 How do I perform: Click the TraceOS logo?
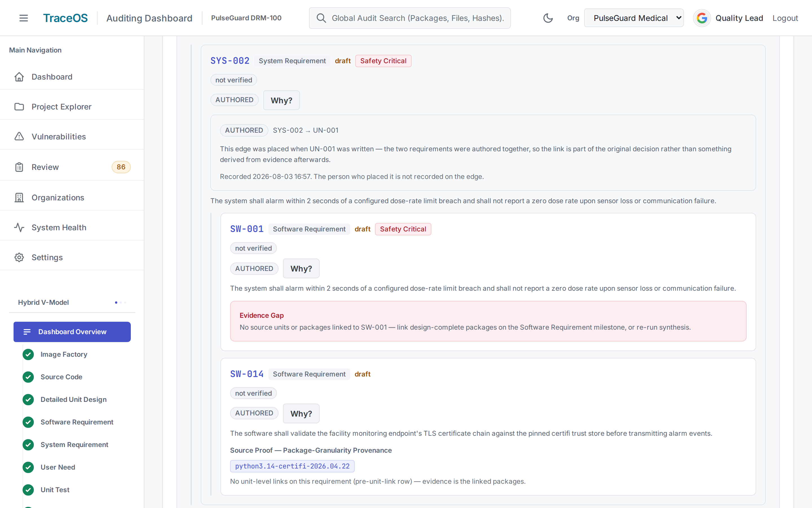(x=65, y=18)
